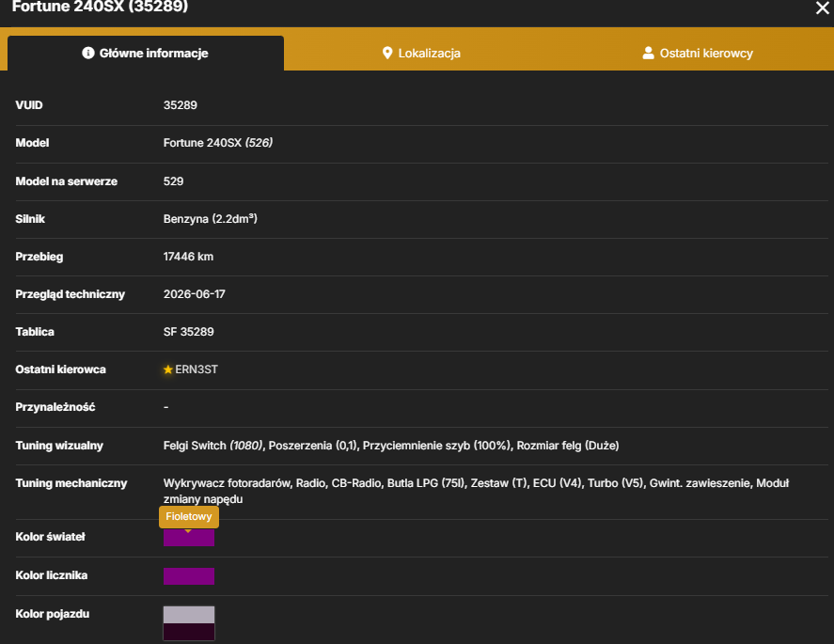Select mileage value 17446 km
Screen dimensions: 834x644
pyautogui.click(x=188, y=257)
